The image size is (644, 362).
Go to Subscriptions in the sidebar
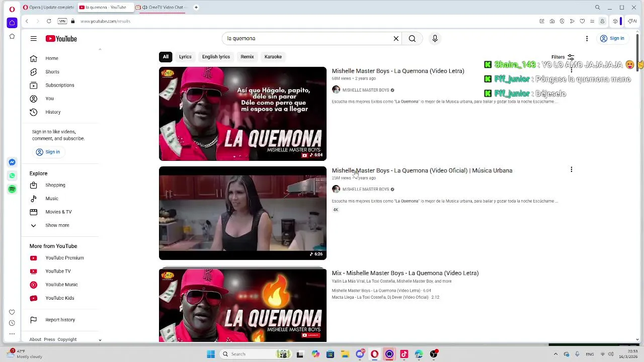(60, 85)
